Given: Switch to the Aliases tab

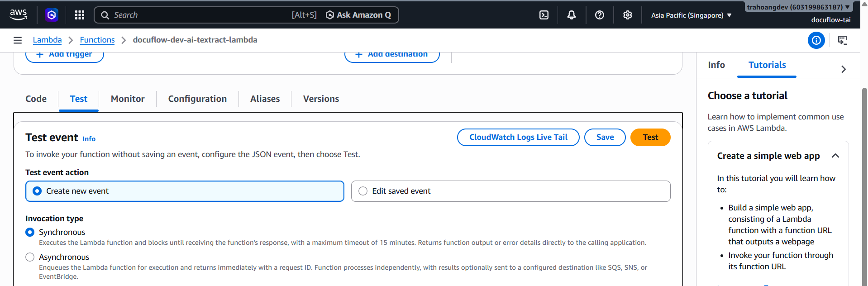Looking at the screenshot, I should pyautogui.click(x=265, y=99).
